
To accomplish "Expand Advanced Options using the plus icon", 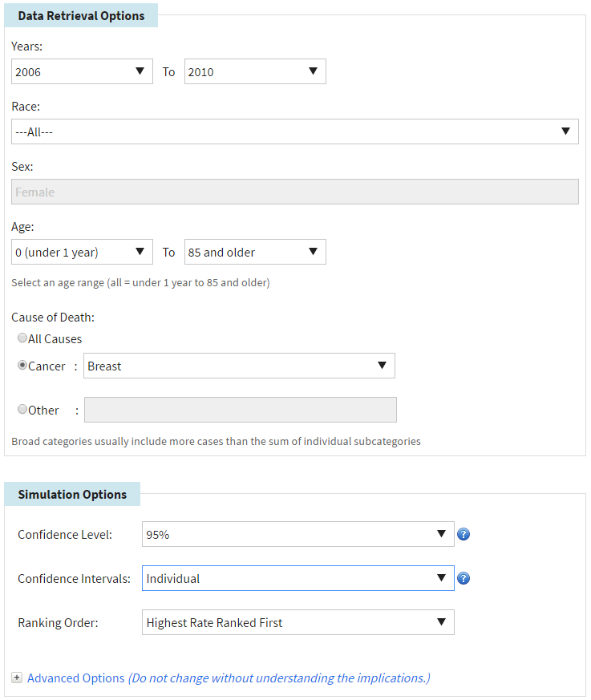I will 17,678.
